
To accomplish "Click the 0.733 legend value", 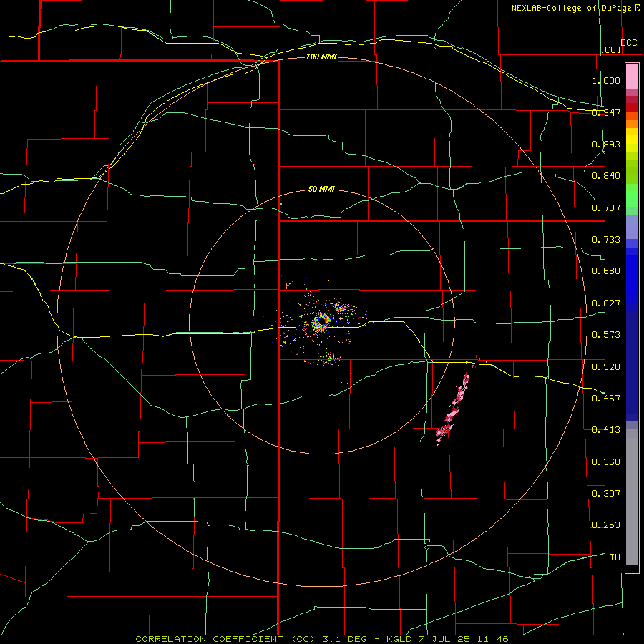I will coord(606,240).
